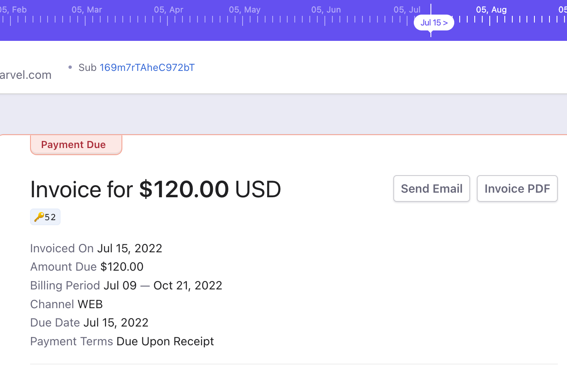Viewport: 567px width, 392px height.
Task: Click the Invoiced On Jul 15, 2022 date
Action: (129, 248)
